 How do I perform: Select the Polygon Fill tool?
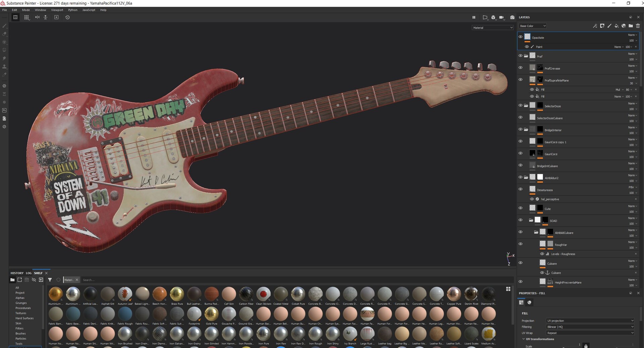coord(4,50)
